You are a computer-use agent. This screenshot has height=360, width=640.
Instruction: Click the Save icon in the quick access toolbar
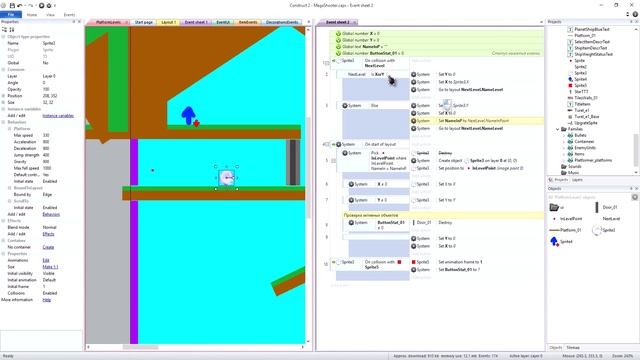[12, 5]
